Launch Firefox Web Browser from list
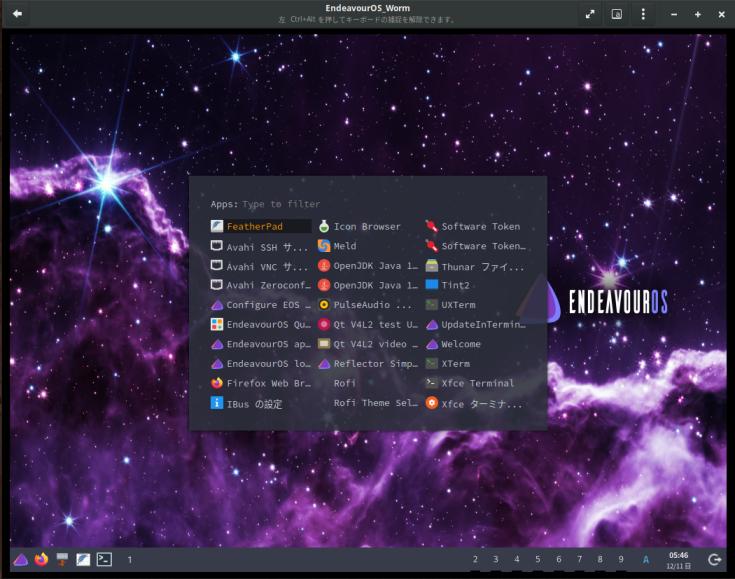This screenshot has width=735, height=579. 261,383
